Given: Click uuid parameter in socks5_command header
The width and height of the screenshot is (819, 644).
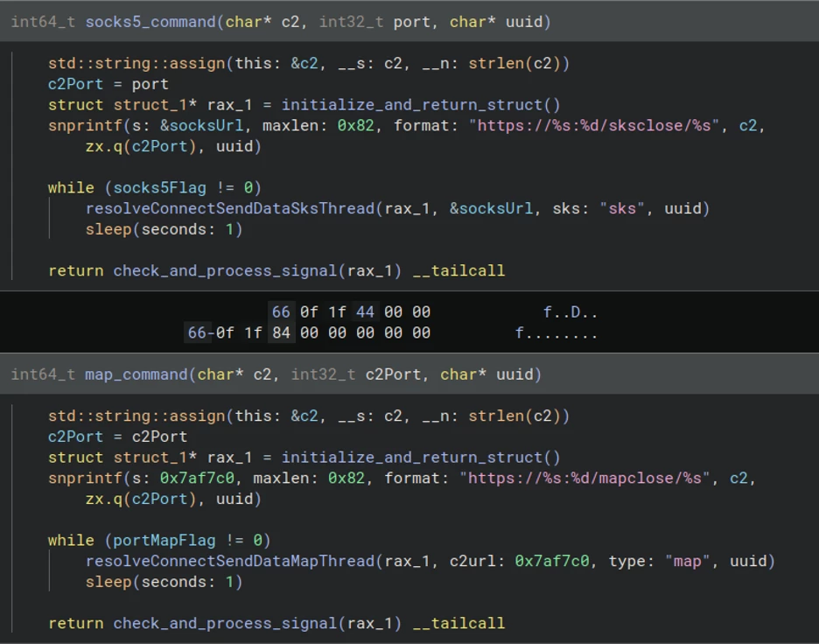Looking at the screenshot, I should pos(524,22).
